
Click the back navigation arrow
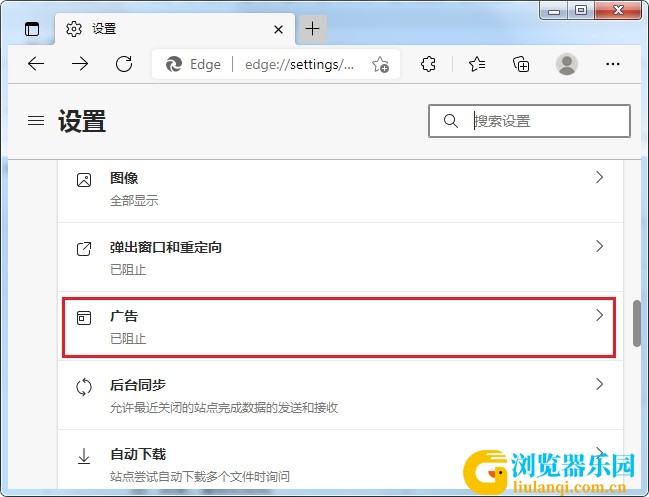[x=36, y=64]
